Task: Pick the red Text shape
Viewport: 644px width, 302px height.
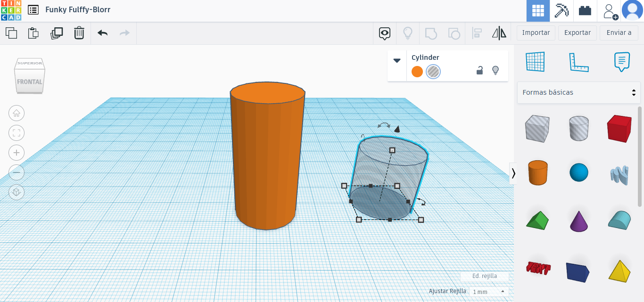Action: 538,268
